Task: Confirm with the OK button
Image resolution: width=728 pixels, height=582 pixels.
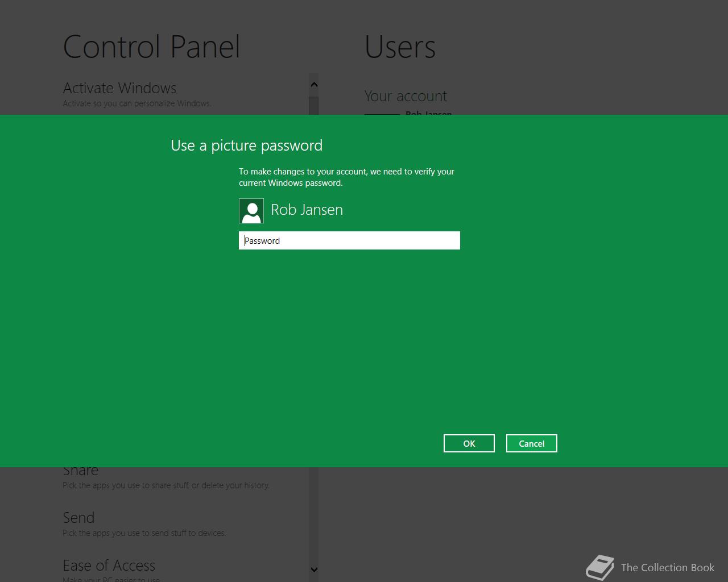Action: pos(469,443)
